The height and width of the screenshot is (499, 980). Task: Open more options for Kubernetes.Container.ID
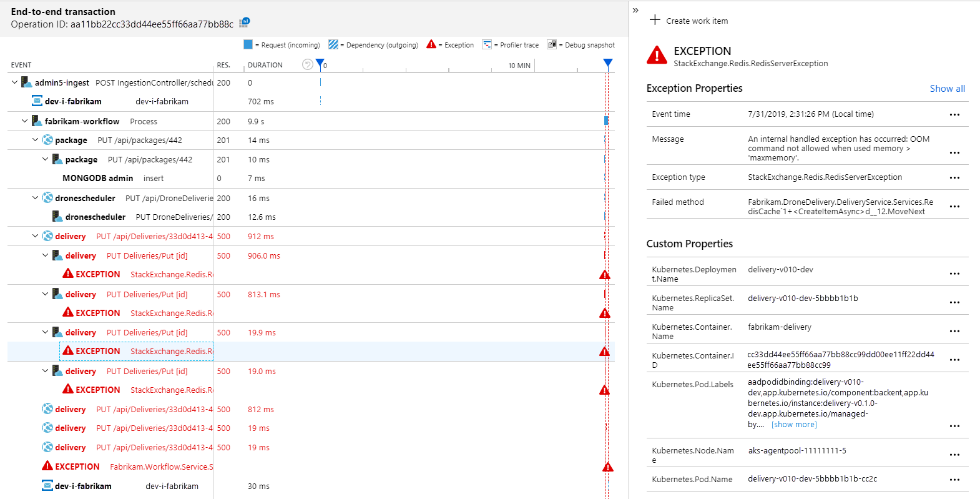tap(954, 360)
